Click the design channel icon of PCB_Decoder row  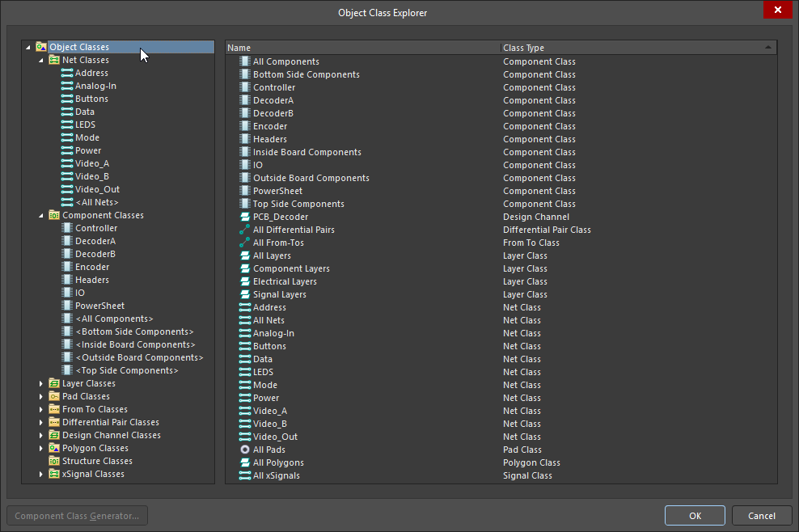point(244,217)
